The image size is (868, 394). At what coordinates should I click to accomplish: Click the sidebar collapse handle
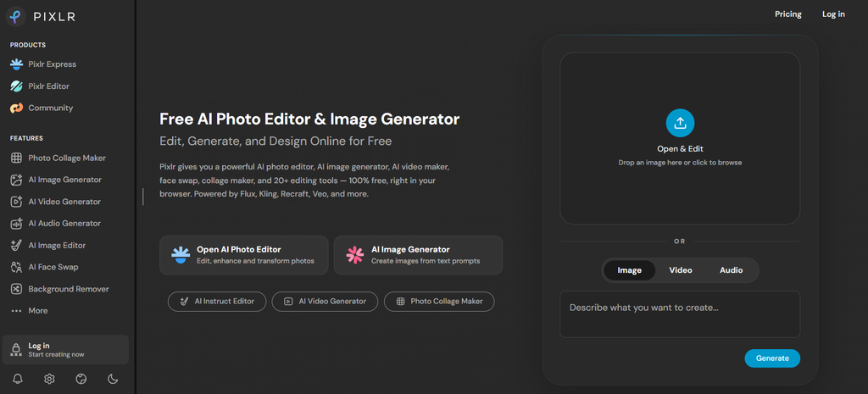(x=142, y=197)
